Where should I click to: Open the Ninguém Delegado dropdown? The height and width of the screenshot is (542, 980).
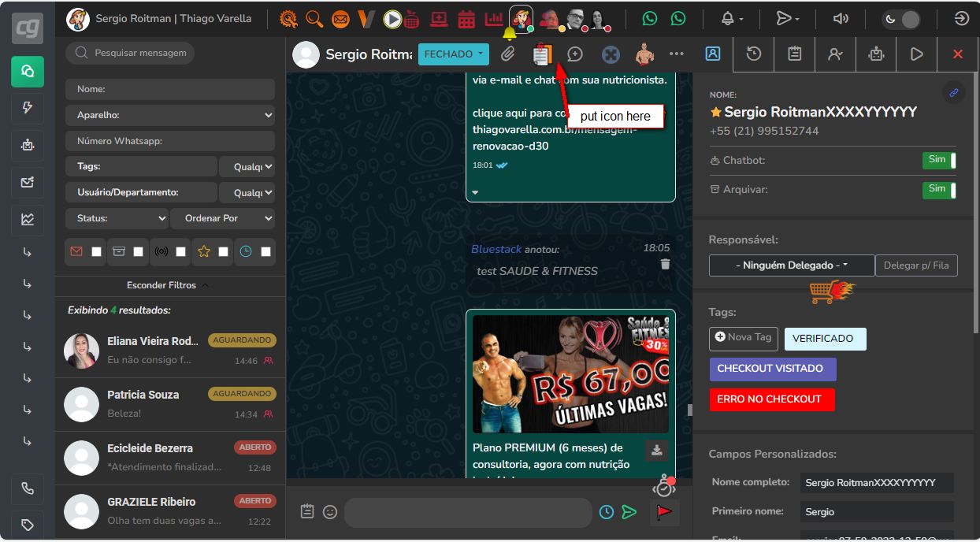[x=792, y=265]
